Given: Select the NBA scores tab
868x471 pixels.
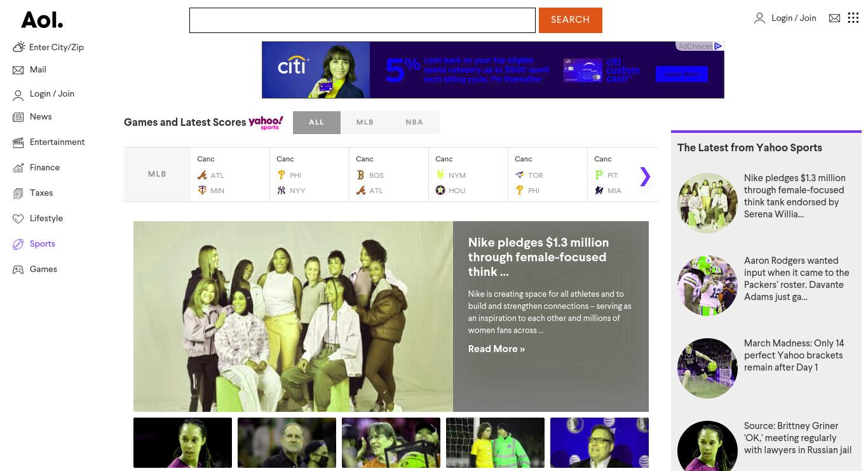Looking at the screenshot, I should tap(414, 123).
